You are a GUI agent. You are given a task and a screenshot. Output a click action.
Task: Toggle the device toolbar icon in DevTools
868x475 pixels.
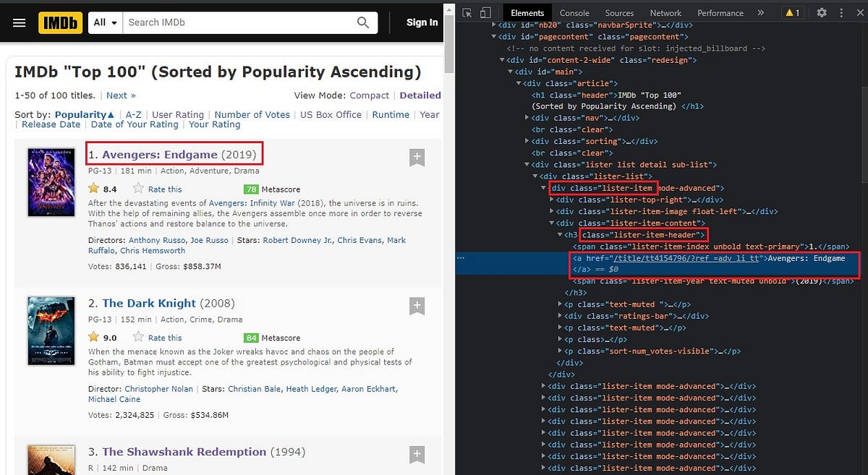tap(485, 12)
